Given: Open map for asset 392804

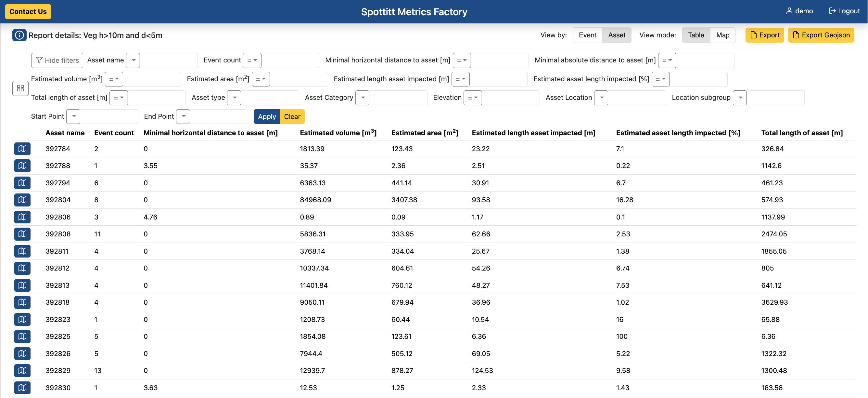Looking at the screenshot, I should [x=22, y=200].
